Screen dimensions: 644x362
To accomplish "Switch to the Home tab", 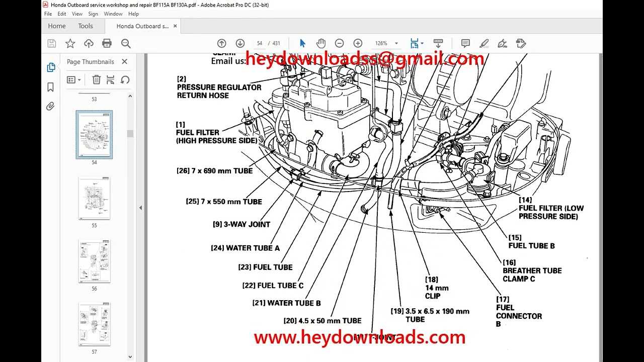I will point(57,26).
